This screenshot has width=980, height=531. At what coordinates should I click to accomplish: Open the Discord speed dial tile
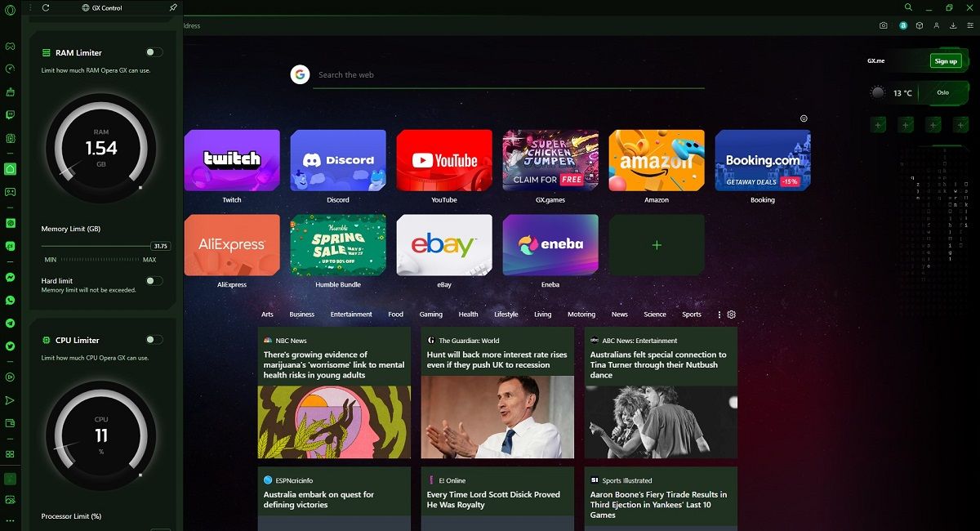coord(338,160)
